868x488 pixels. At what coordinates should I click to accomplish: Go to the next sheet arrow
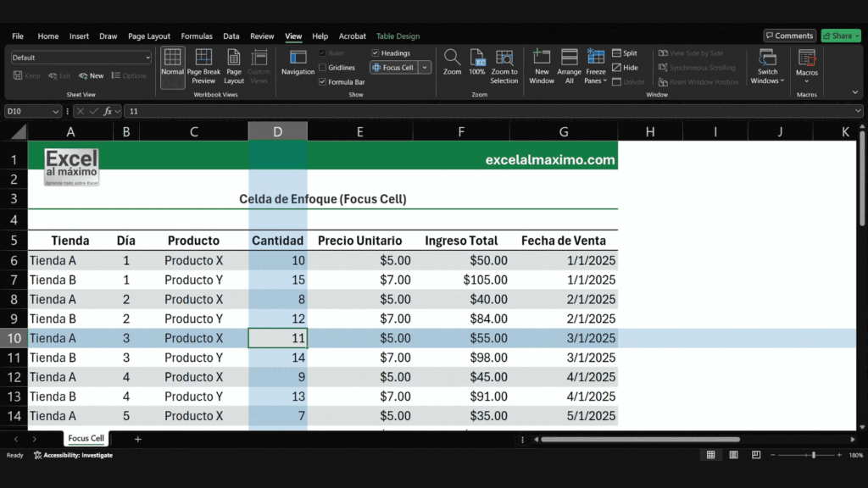pos(34,439)
